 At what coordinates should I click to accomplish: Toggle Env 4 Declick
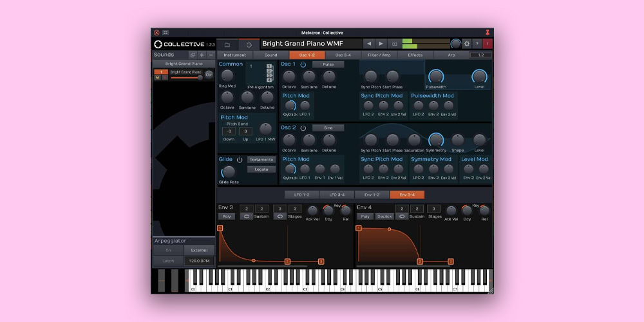pos(384,216)
